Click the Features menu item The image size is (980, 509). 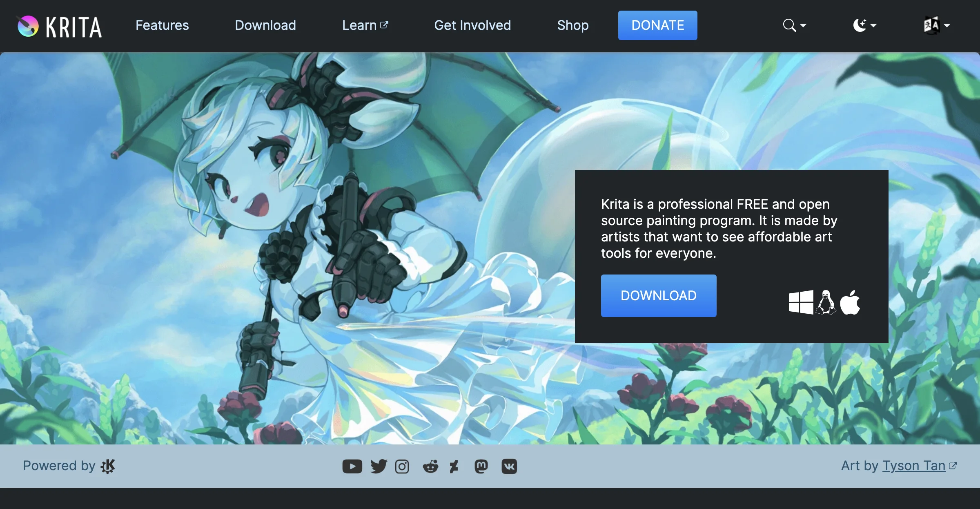pos(162,25)
